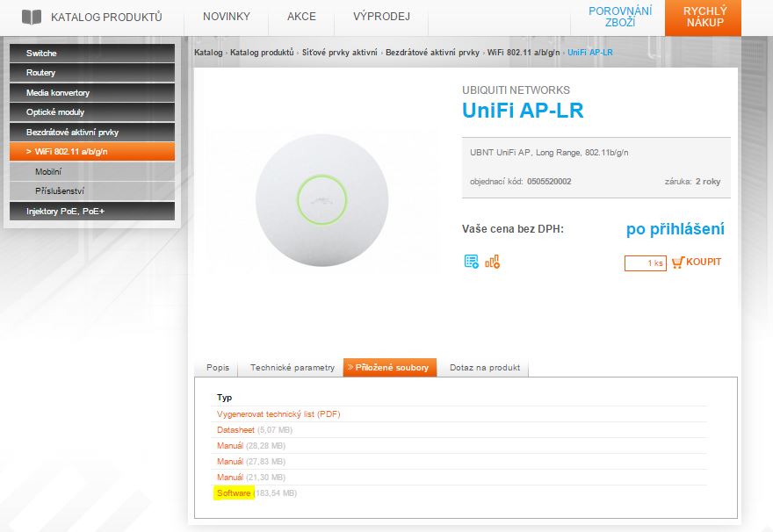Select Switche in the sidebar
Image resolution: width=773 pixels, height=532 pixels.
coord(92,54)
